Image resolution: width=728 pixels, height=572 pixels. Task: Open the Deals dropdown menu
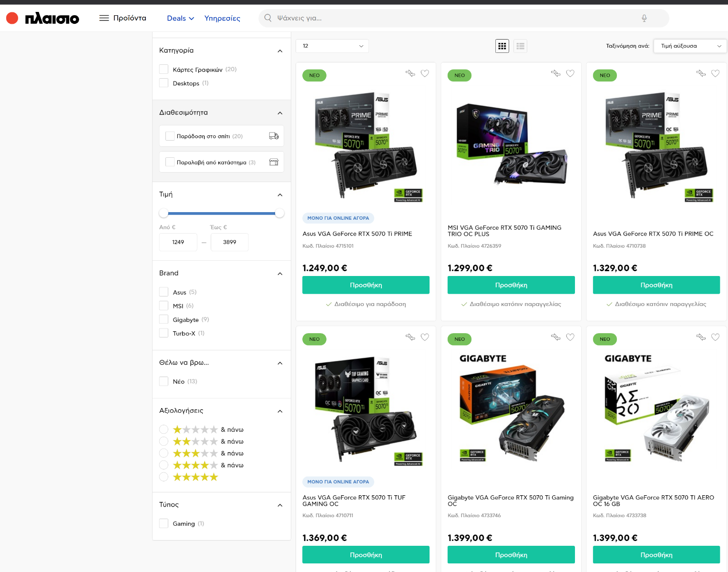[180, 18]
